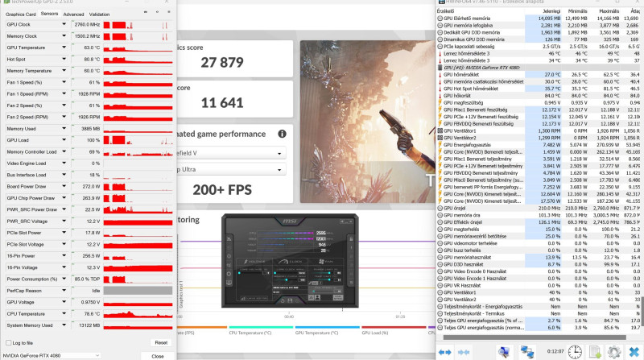Click the GPU Load graph in GPU-Z

pos(138,140)
